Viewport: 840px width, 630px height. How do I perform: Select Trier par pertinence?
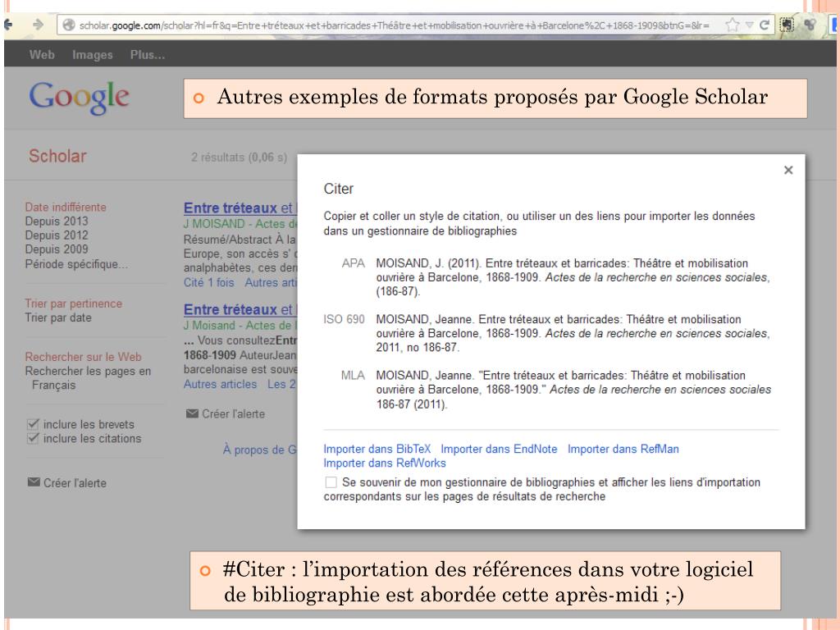tap(73, 304)
